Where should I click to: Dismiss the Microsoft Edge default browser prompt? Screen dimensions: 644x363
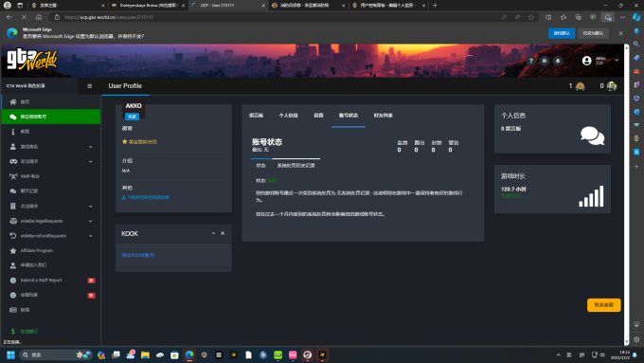pos(620,33)
